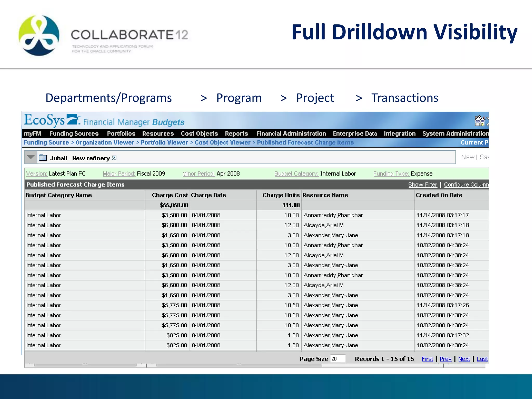Click the Page Size input field

click(x=338, y=359)
